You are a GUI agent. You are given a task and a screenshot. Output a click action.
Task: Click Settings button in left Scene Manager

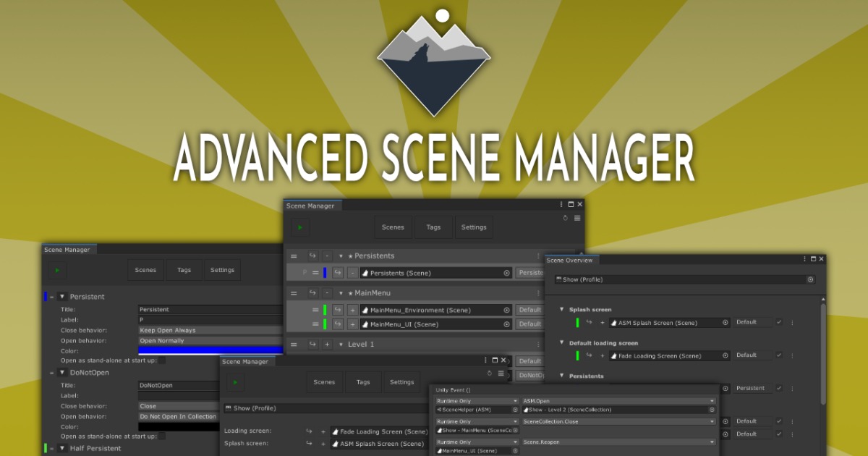click(222, 270)
